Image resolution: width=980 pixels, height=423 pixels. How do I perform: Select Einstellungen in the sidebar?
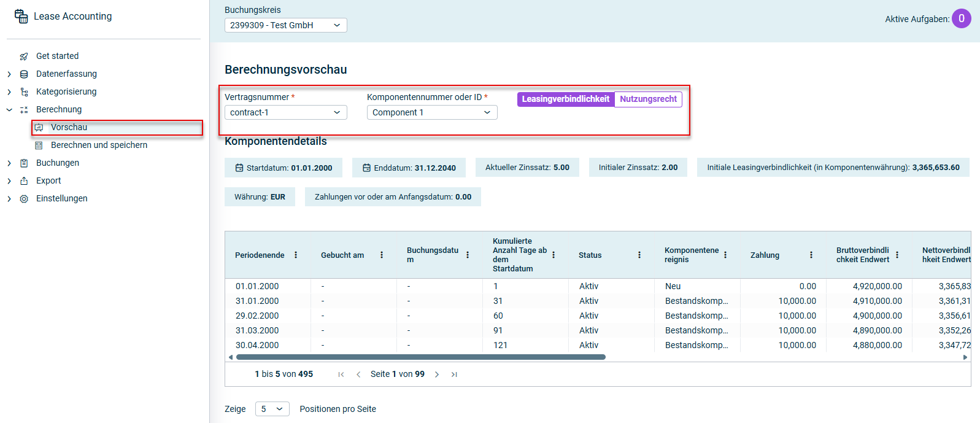pyautogui.click(x=62, y=198)
